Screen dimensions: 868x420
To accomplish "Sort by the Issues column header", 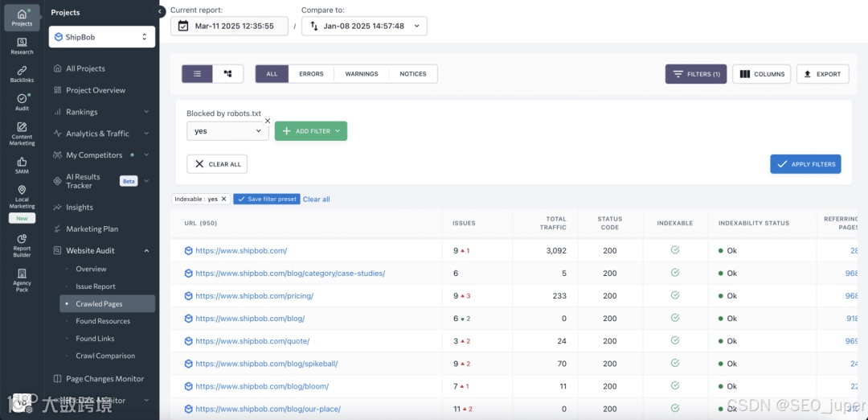I will [464, 224].
